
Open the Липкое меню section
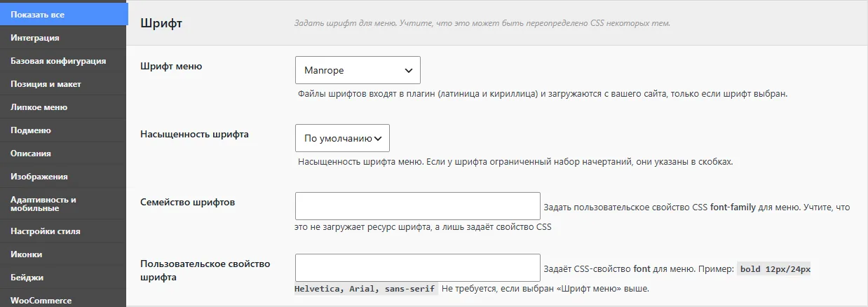click(63, 107)
